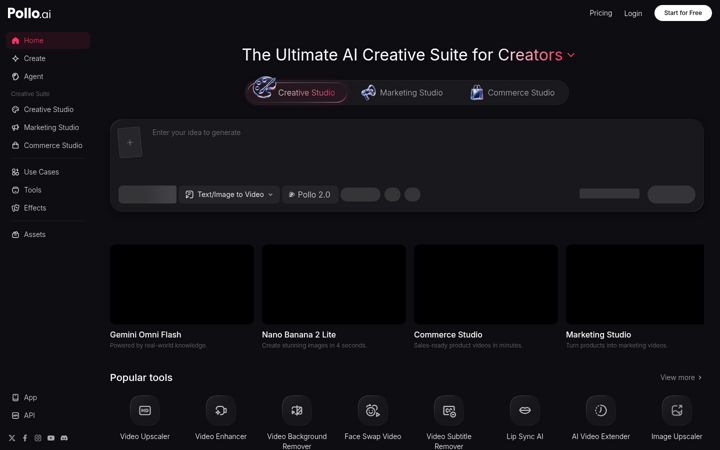Open the Pollo 2.0 model selector
The image size is (720, 450).
point(310,195)
